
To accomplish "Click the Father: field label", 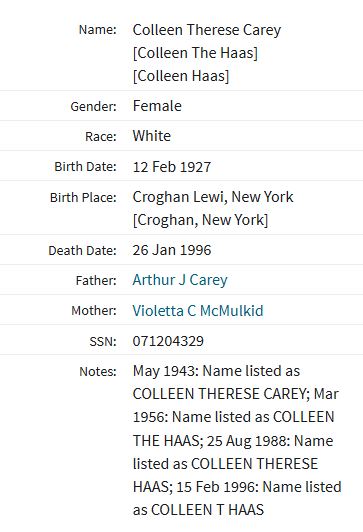I will (96, 281).
